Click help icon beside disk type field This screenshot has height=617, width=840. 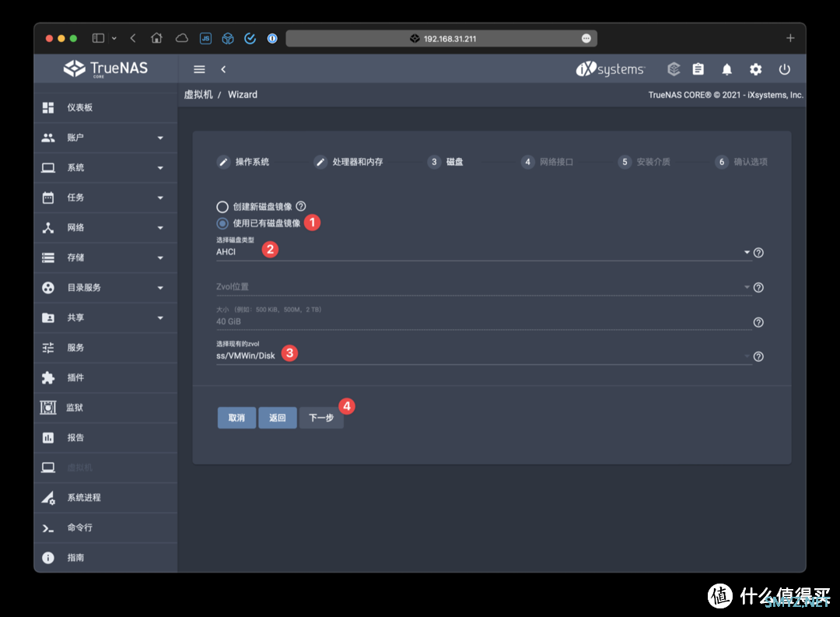point(758,253)
